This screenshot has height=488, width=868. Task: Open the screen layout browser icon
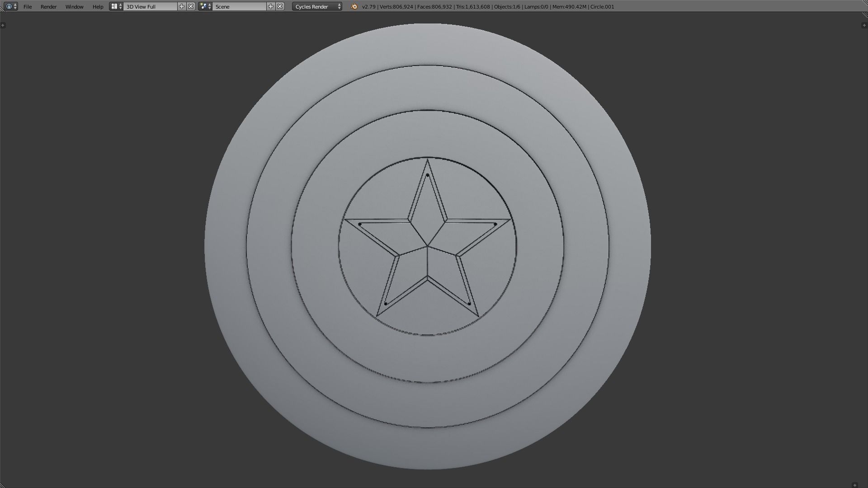point(116,6)
